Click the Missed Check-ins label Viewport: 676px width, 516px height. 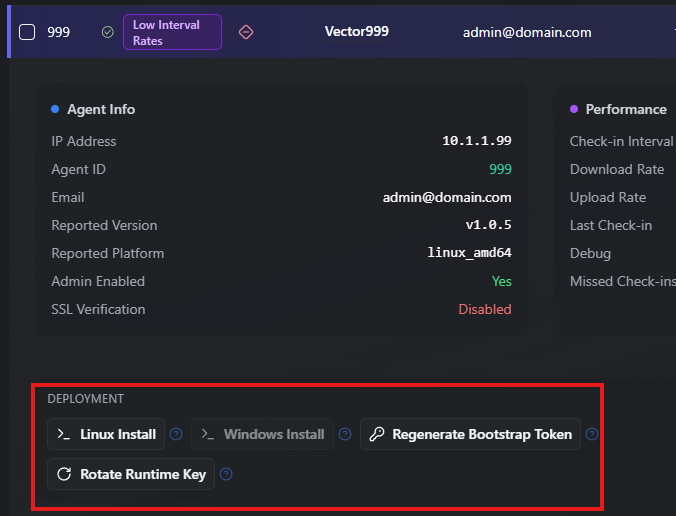point(623,281)
